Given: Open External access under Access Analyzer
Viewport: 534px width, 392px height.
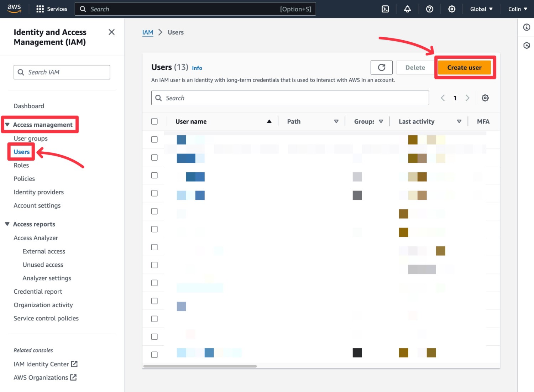Looking at the screenshot, I should point(44,251).
